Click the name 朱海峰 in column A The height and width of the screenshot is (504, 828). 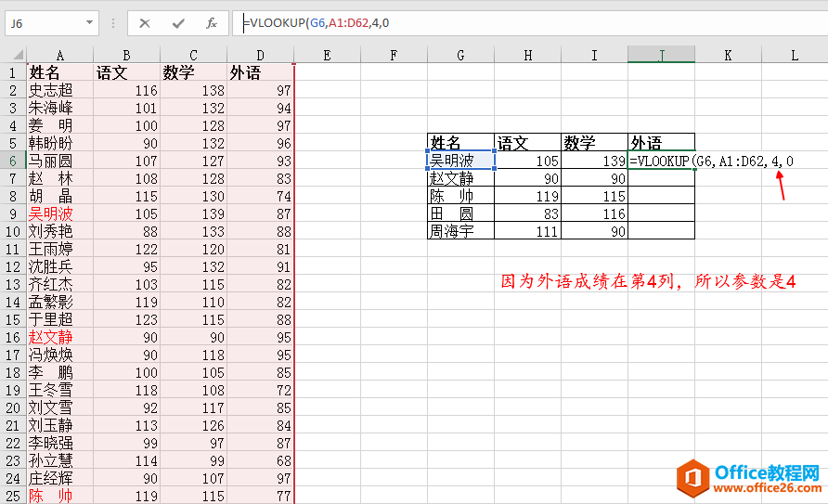[x=51, y=108]
